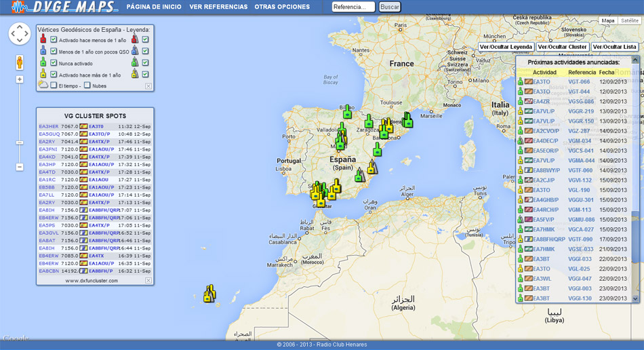Open EA2CVO/P activity link
This screenshot has height=350, width=644.
(546, 131)
